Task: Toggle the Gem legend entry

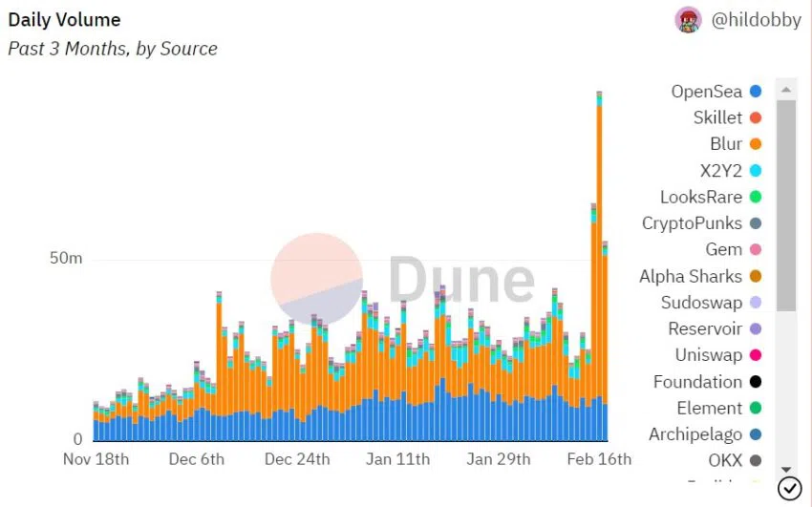Action: [734, 250]
